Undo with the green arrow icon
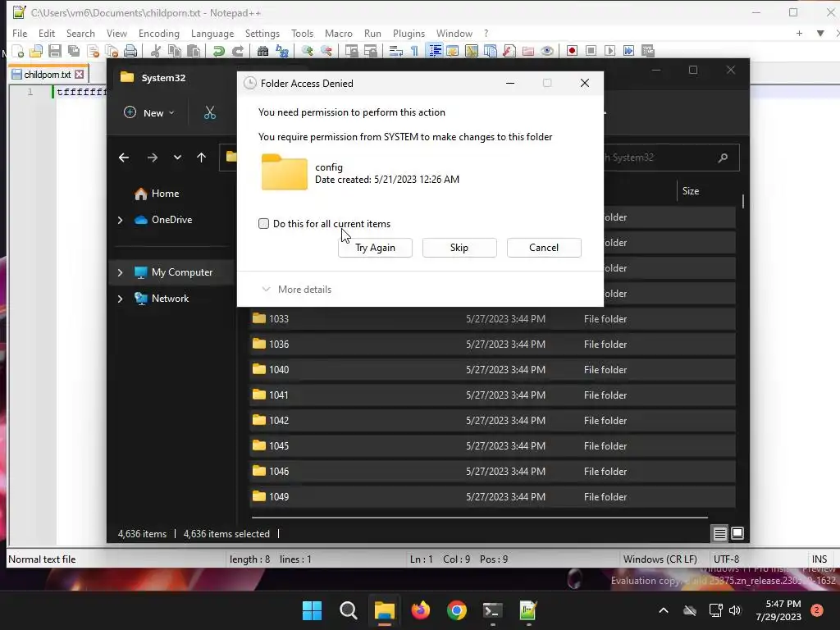The image size is (840, 630). coord(218,51)
